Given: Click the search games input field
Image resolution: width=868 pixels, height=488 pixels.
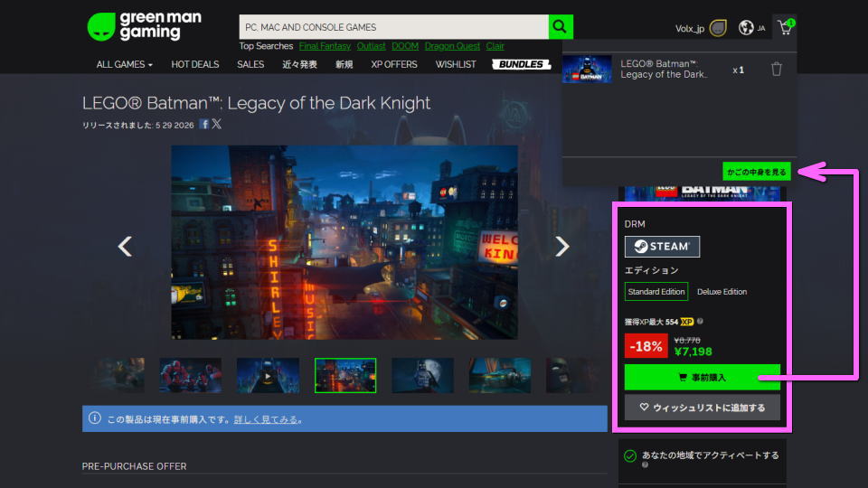Looking at the screenshot, I should [393, 27].
